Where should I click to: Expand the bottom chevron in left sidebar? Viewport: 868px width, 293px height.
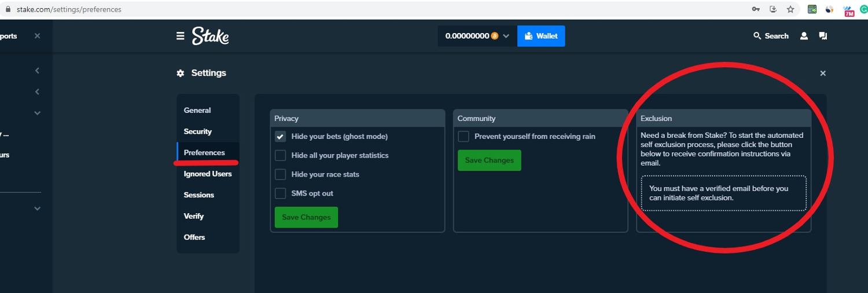tap(37, 208)
